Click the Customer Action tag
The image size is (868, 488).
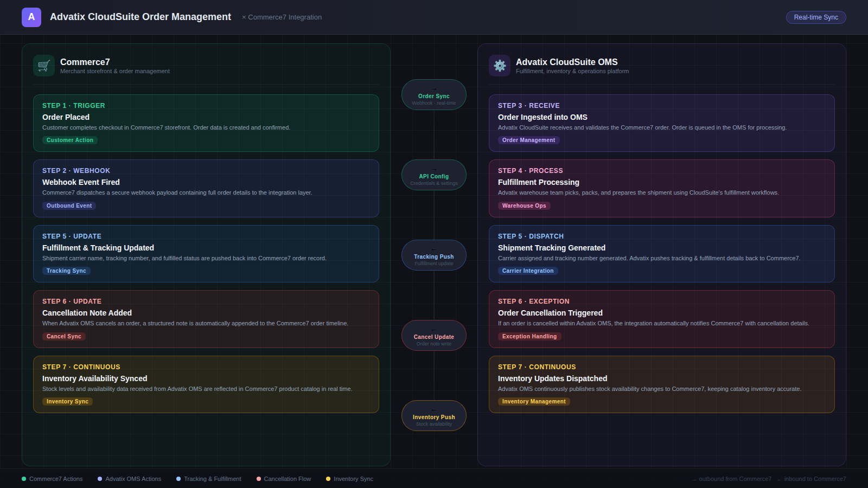pyautogui.click(x=70, y=140)
